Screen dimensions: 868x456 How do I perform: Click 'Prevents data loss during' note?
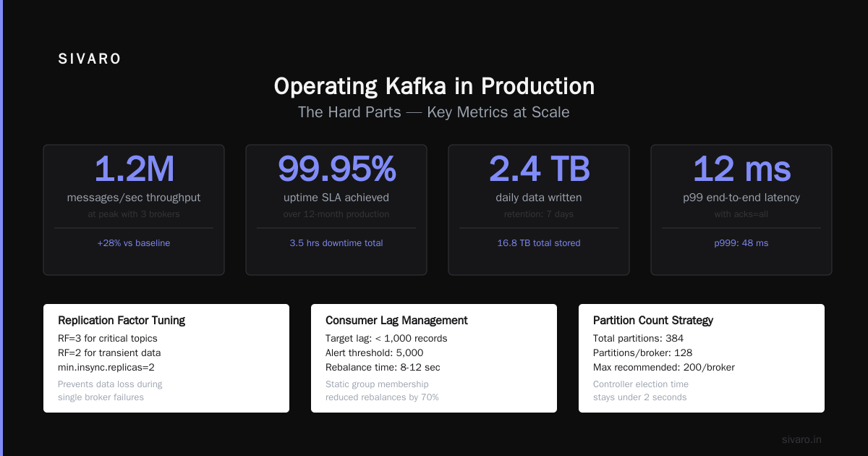110,384
